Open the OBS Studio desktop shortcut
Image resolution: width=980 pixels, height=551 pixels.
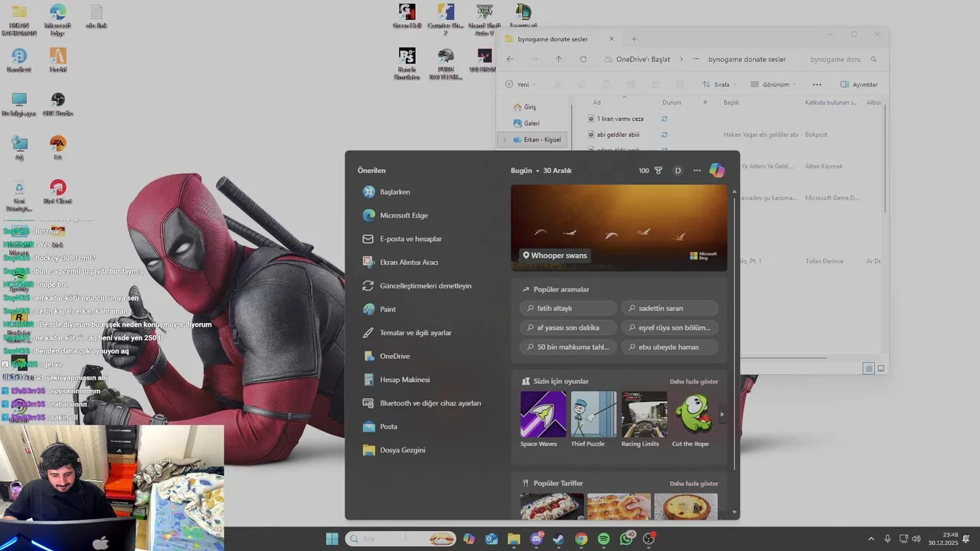tap(58, 105)
